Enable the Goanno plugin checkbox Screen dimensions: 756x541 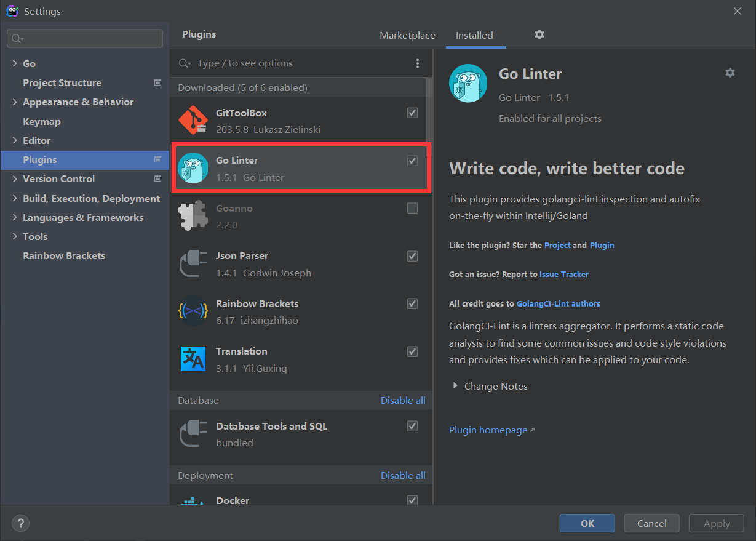coord(413,208)
